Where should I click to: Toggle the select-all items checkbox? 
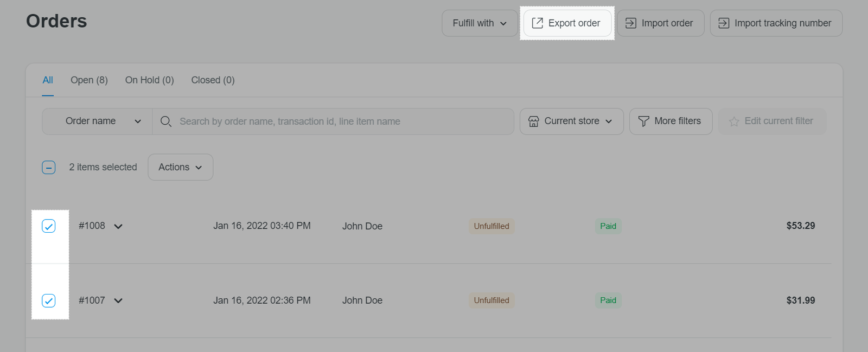click(x=49, y=168)
